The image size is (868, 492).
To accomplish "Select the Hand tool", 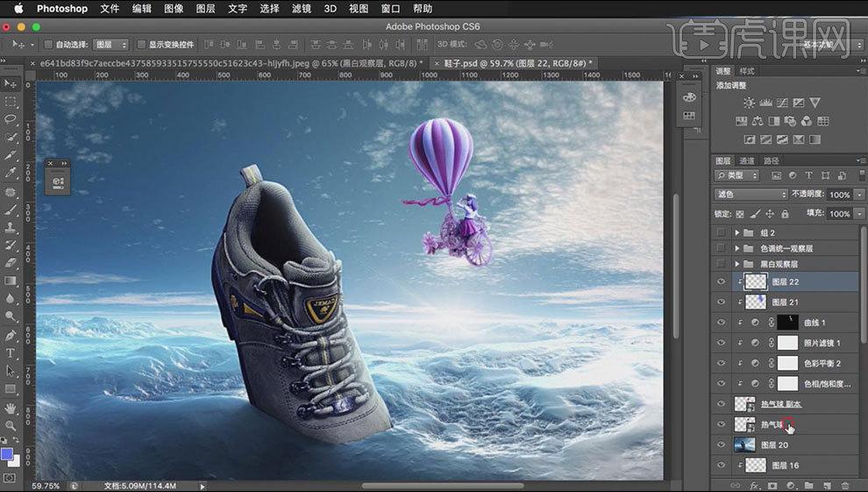I will [x=10, y=408].
